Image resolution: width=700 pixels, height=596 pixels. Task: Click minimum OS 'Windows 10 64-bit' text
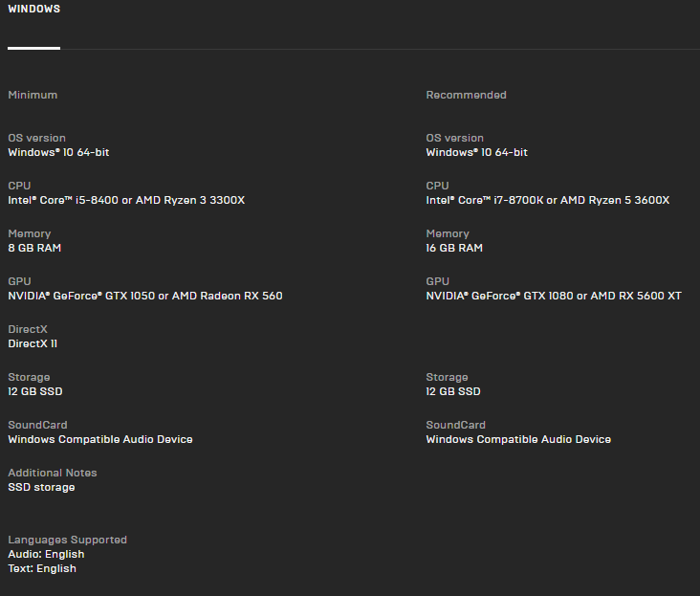point(58,153)
